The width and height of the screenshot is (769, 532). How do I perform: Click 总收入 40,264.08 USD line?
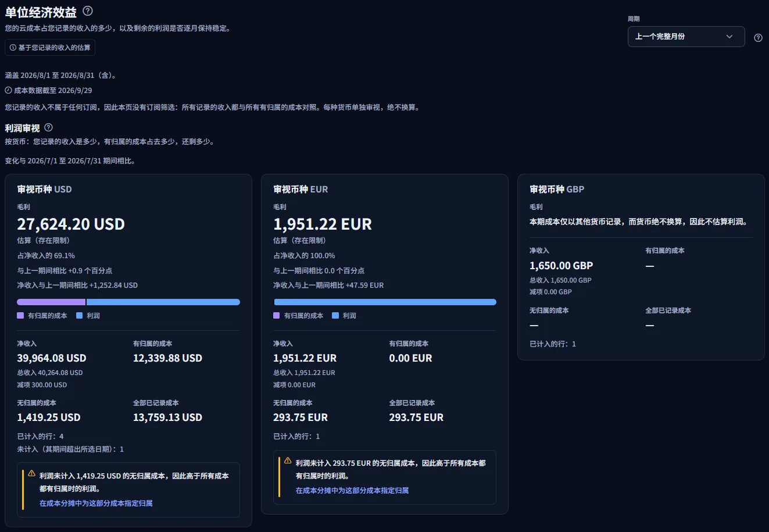point(50,373)
